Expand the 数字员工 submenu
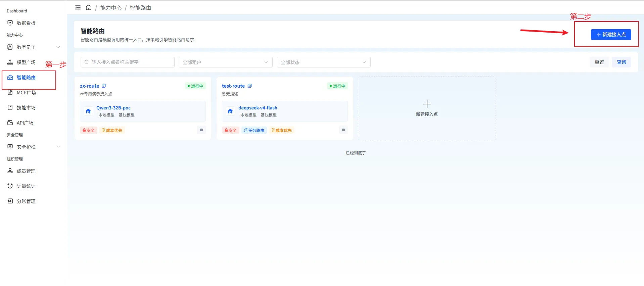Image resolution: width=644 pixels, height=286 pixels. point(58,47)
